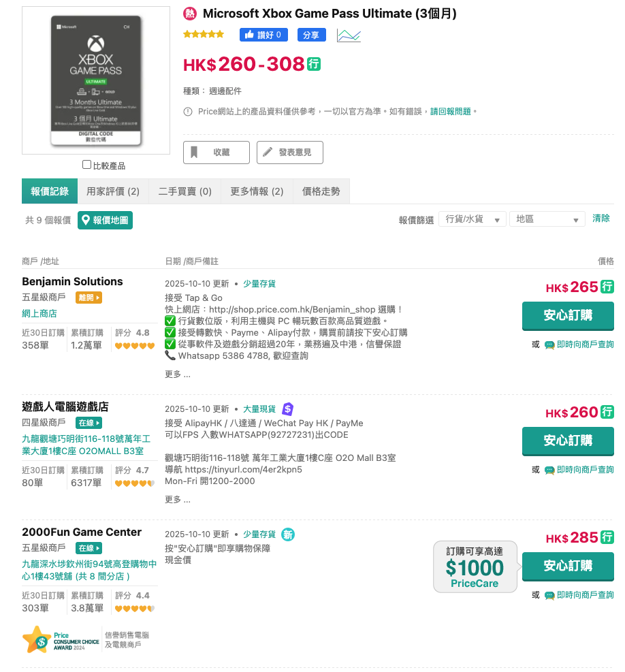
Task: Expand 更多 under Benjamin Solutions' notes
Action: pyautogui.click(x=178, y=374)
